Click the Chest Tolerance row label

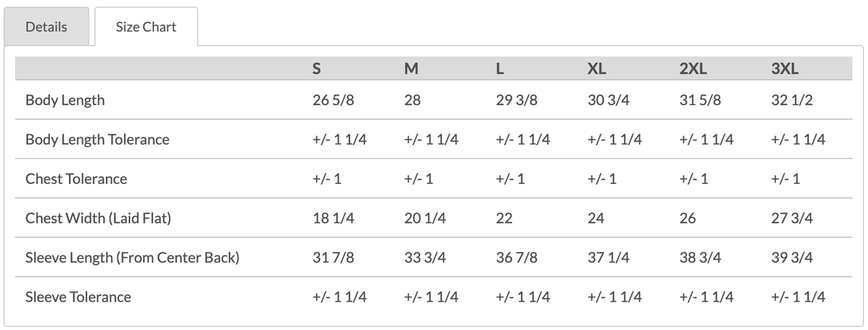click(x=76, y=179)
